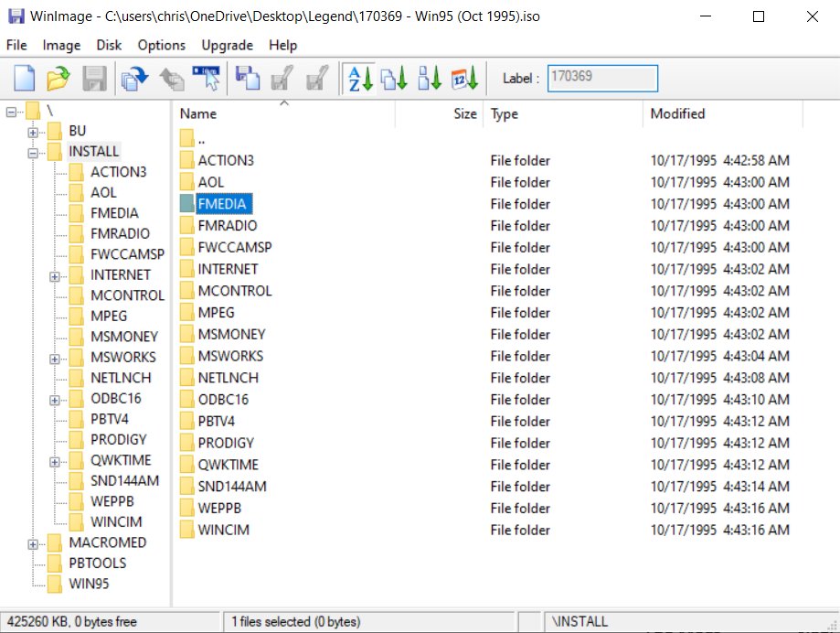This screenshot has height=633, width=840.
Task: Click the Format and write disk toolbar icon
Action: [317, 79]
